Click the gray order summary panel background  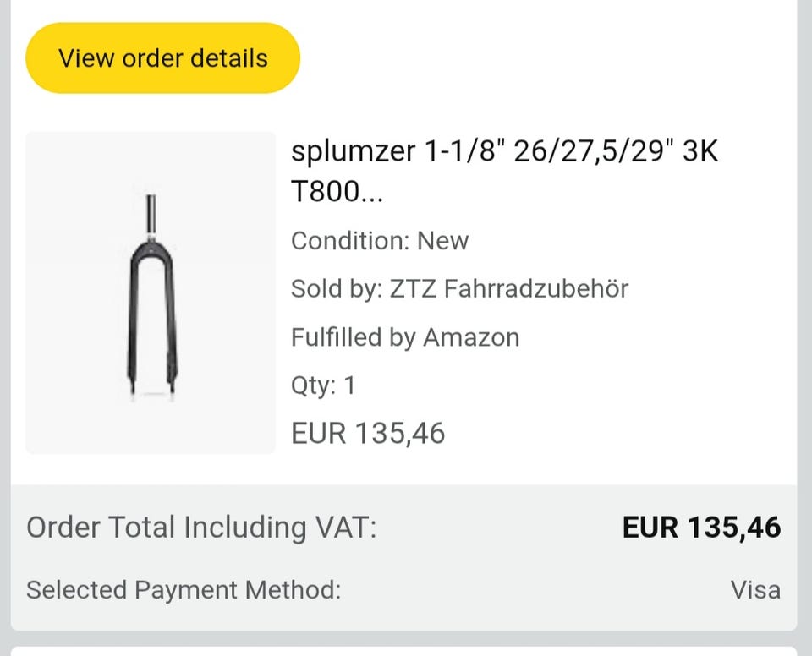pos(507,558)
